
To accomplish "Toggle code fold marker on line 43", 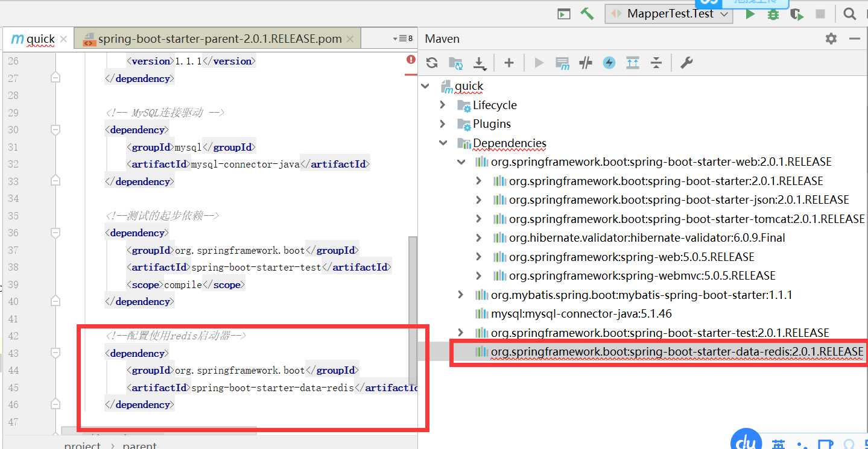I will 55,353.
